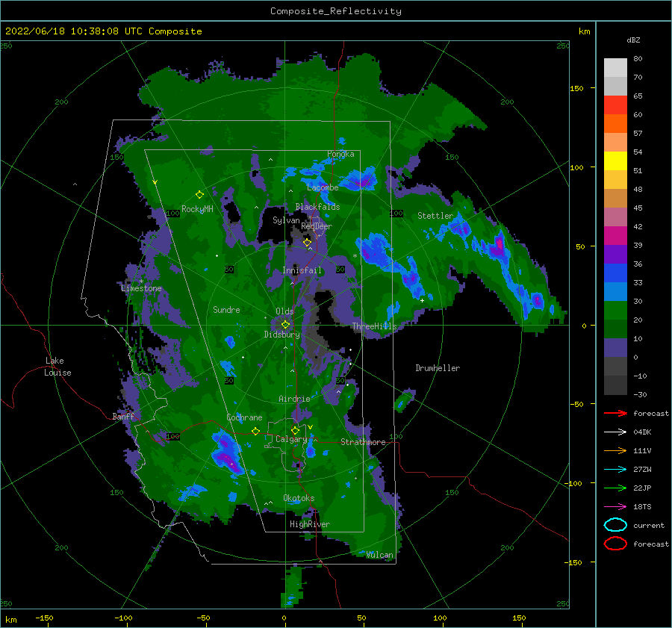
Task: Click the Drumheller town label
Action: pos(438,368)
